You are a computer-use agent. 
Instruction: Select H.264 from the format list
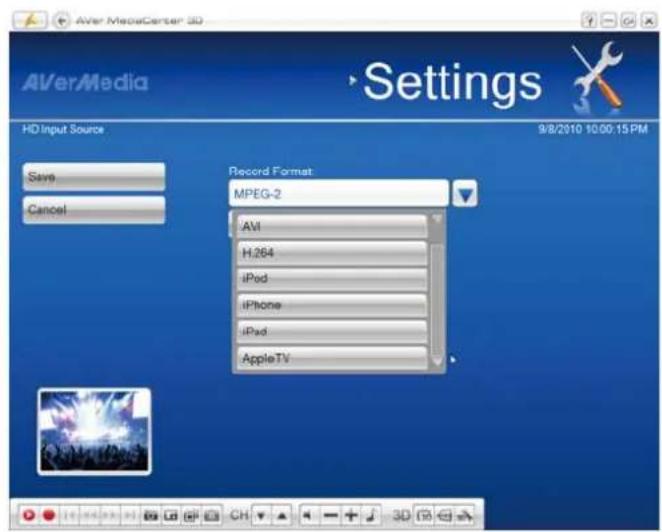tap(332, 253)
